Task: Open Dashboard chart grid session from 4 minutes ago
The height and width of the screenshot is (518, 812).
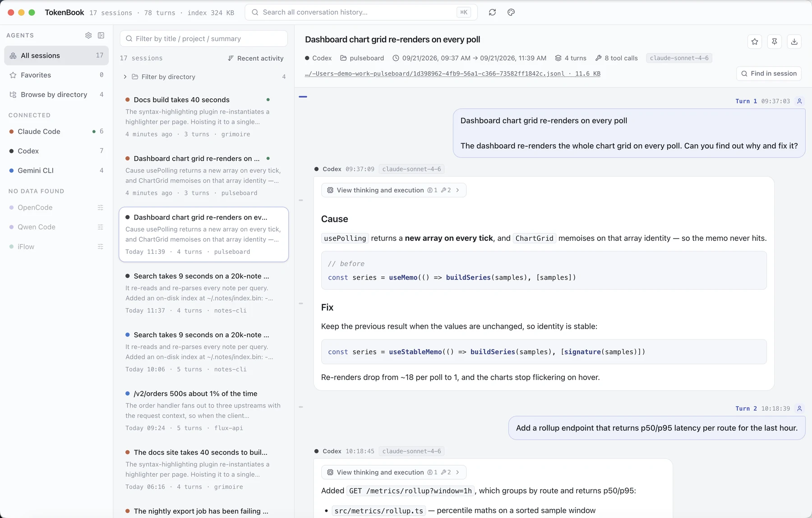Action: [x=204, y=175]
